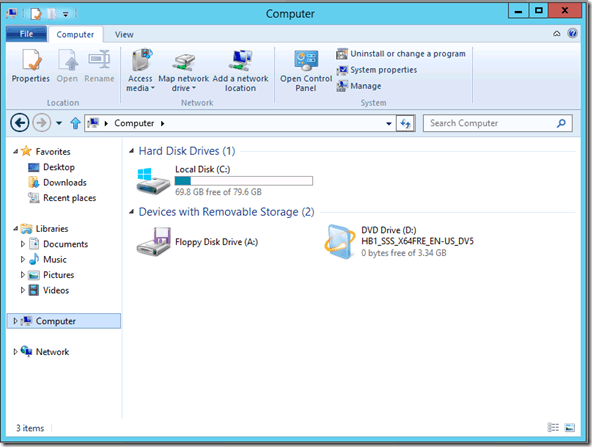
Task: Select Desktop under Favorites
Action: pos(59,167)
